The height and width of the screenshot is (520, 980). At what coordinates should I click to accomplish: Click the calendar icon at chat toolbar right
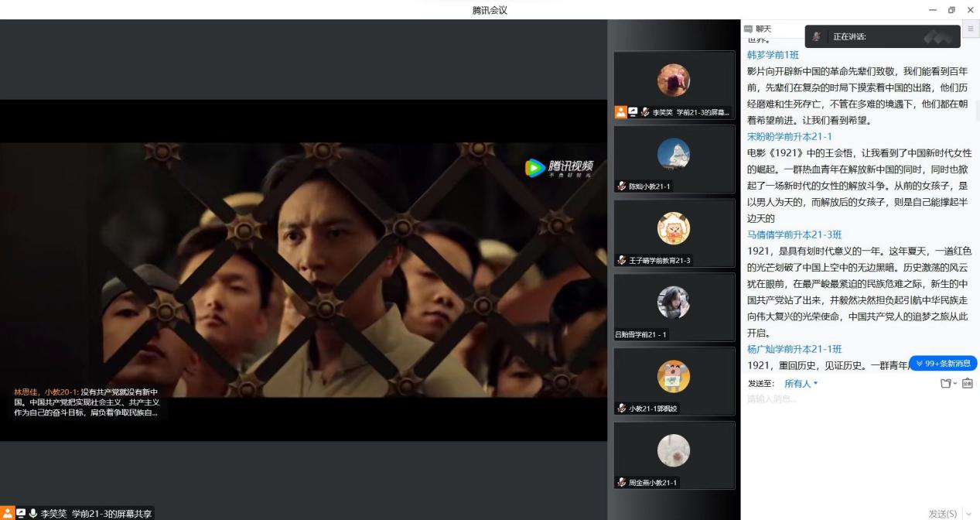(967, 383)
